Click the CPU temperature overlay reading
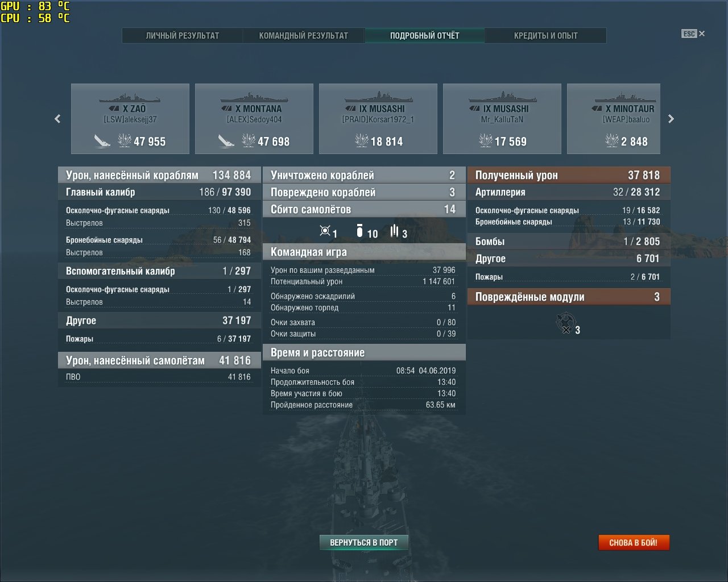This screenshot has height=582, width=728. pos(35,18)
